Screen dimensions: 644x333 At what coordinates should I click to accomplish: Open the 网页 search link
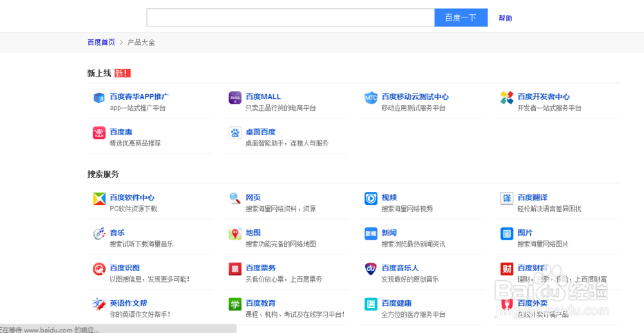[x=253, y=198]
